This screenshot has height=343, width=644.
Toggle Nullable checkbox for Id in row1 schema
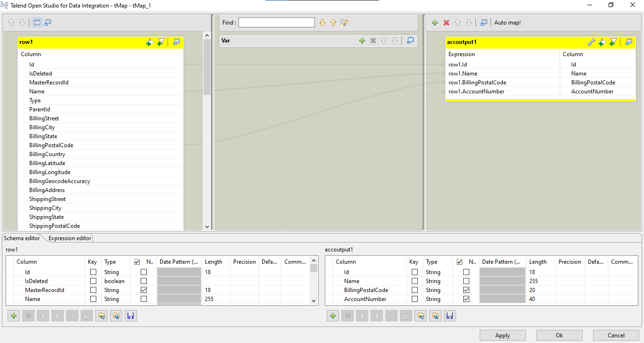click(x=144, y=272)
